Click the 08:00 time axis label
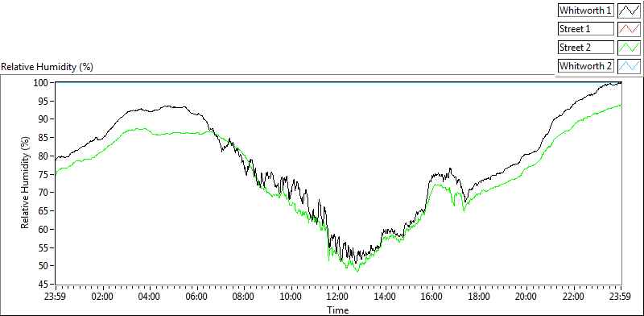The image size is (644, 316). click(x=244, y=297)
